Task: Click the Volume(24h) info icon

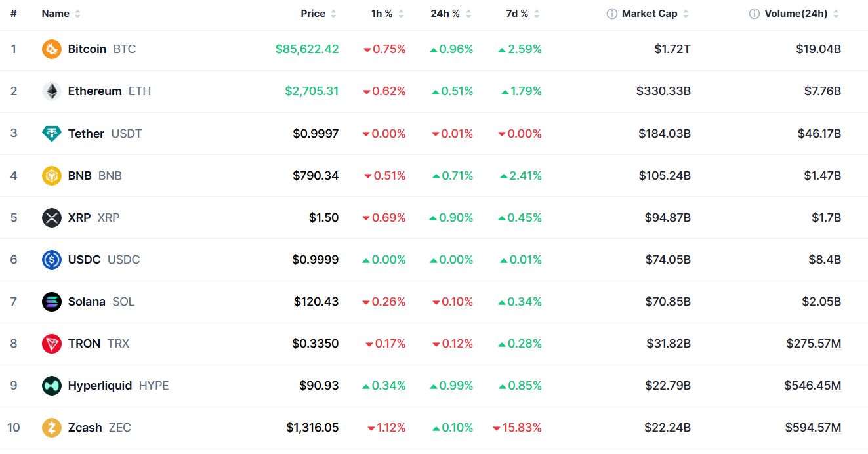Action: point(754,14)
